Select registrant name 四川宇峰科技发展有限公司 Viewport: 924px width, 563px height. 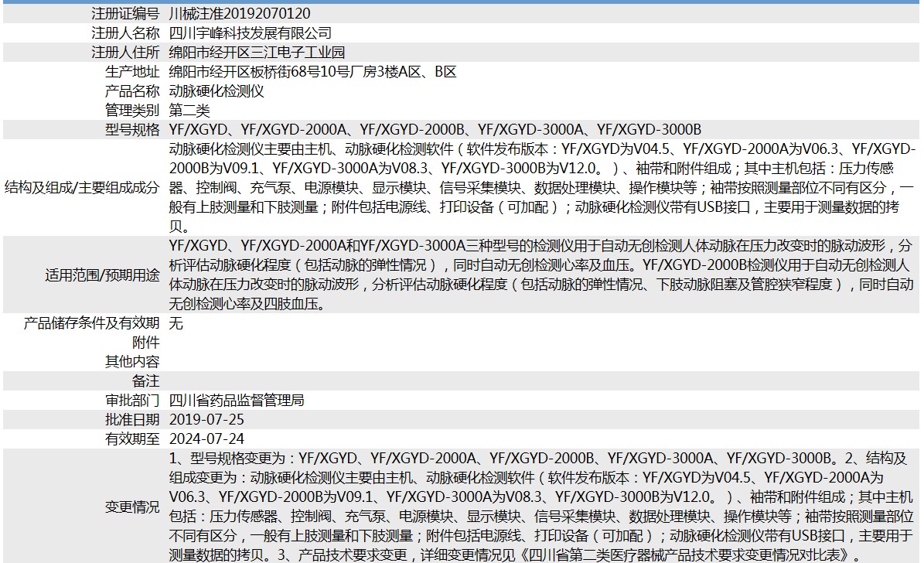[251, 33]
